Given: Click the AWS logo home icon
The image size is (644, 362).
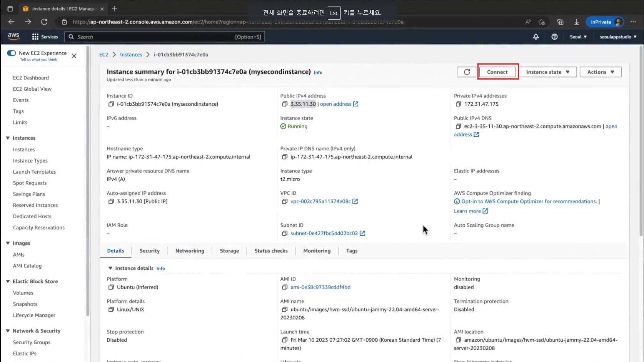Looking at the screenshot, I should (x=13, y=36).
